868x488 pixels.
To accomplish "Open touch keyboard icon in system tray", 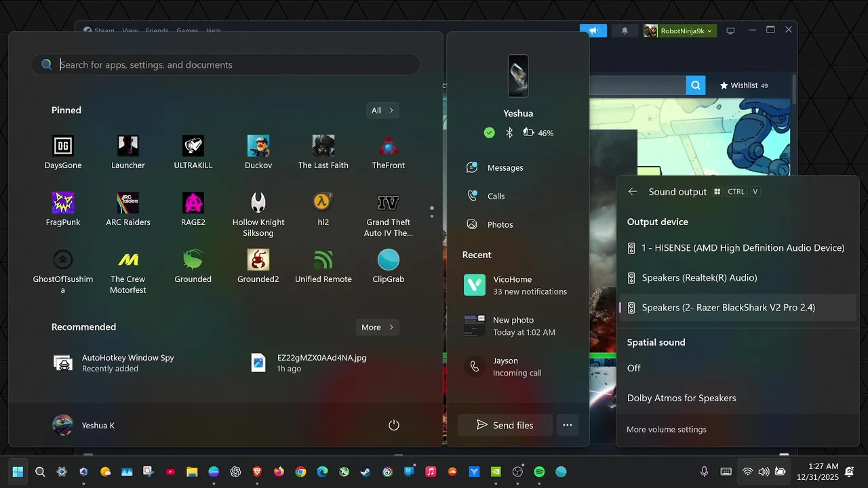I will tap(726, 472).
